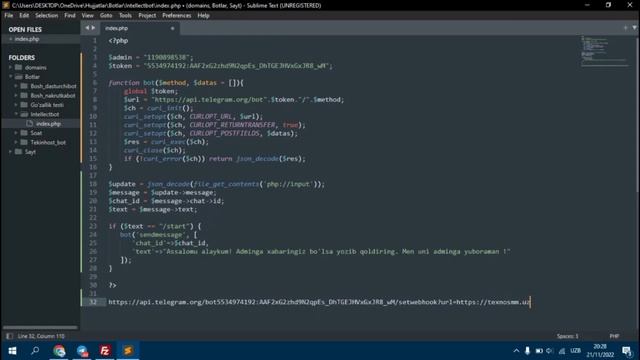Open Windows taskbar search
The height and width of the screenshot is (360, 640).
point(35,351)
